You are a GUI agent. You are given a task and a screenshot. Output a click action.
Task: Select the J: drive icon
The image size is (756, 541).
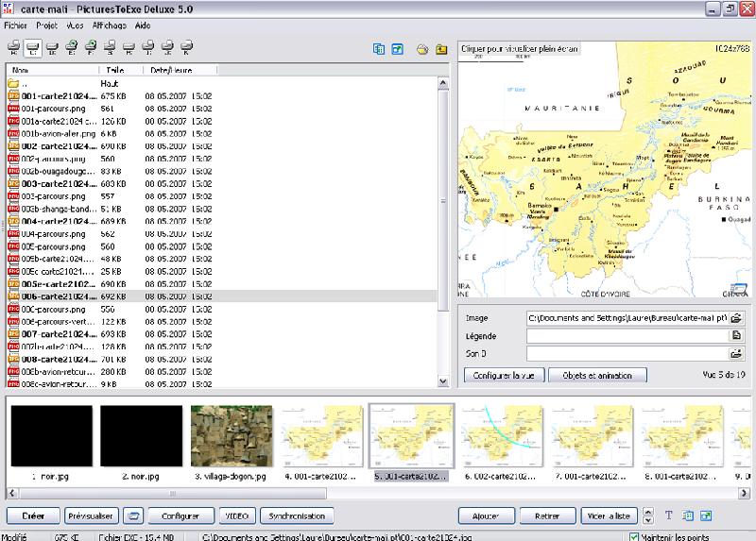pos(167,46)
